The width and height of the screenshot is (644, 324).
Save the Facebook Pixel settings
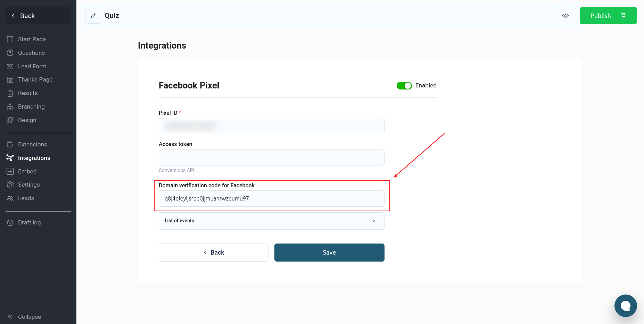[329, 253]
